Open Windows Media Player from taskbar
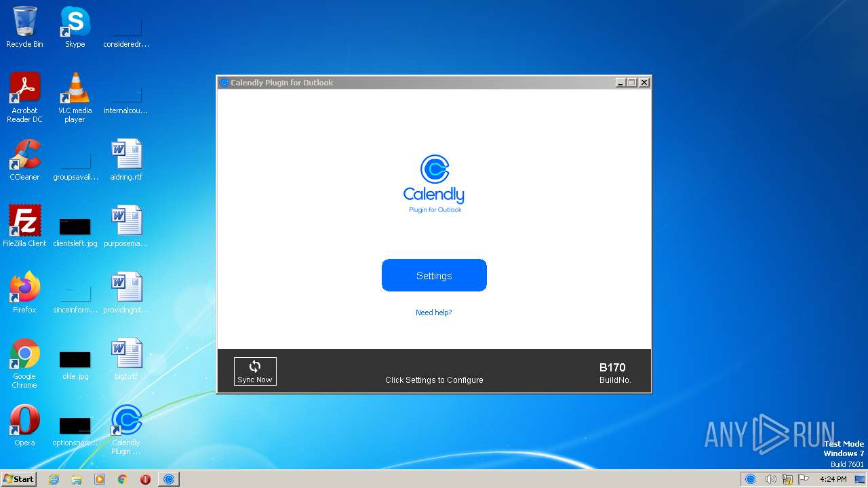This screenshot has width=868, height=488. pyautogui.click(x=100, y=479)
